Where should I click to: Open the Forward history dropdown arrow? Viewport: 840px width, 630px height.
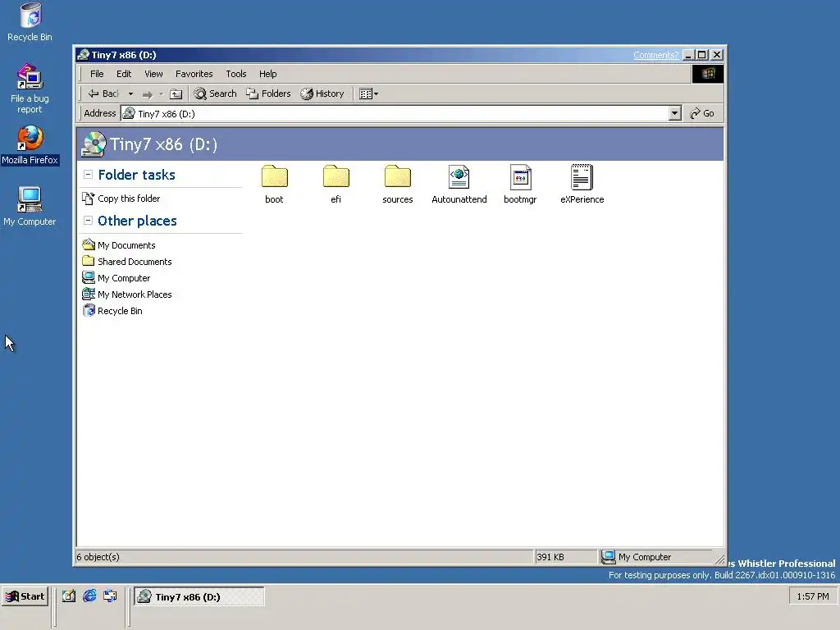click(x=161, y=94)
